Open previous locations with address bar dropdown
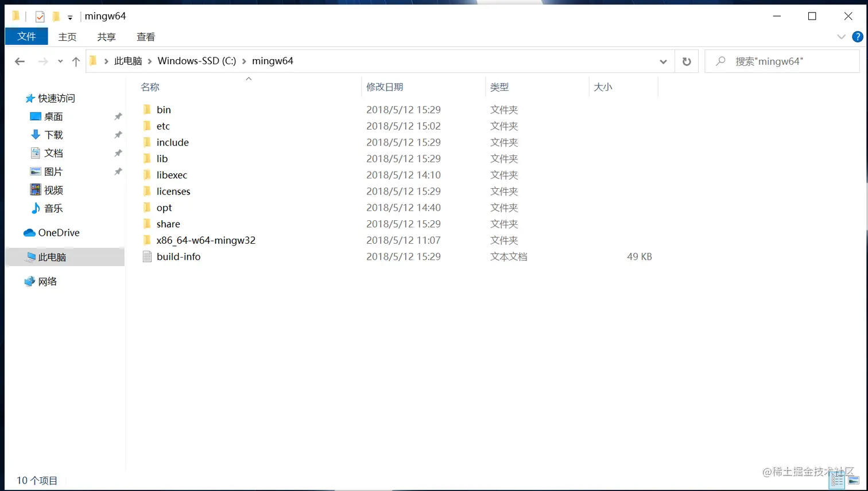Image resolution: width=868 pixels, height=491 pixels. pos(663,61)
